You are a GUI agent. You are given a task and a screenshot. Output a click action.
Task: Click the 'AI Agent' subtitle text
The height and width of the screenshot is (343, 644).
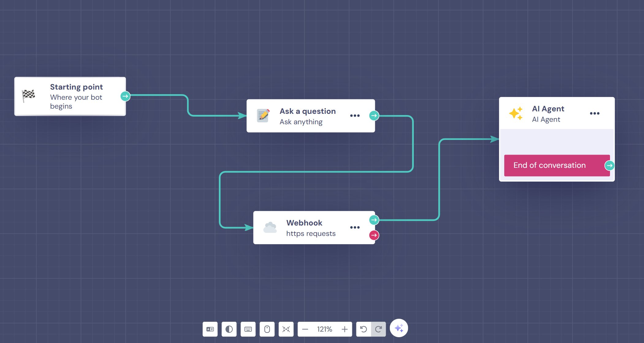coord(546,119)
